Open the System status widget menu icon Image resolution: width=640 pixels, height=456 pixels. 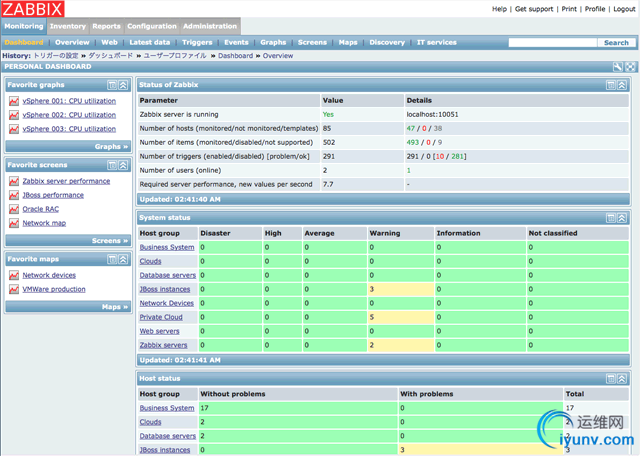point(611,217)
